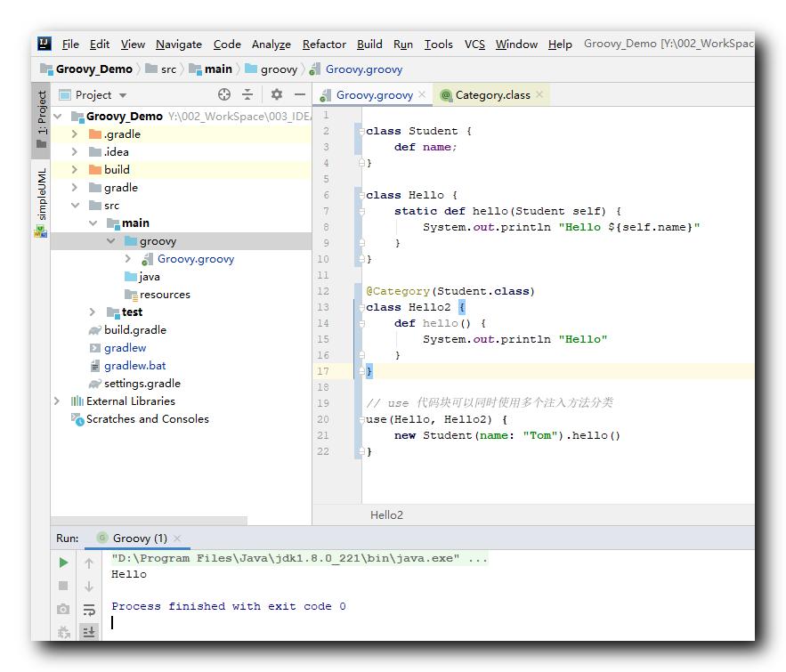Collapse the src folder node

(x=76, y=206)
